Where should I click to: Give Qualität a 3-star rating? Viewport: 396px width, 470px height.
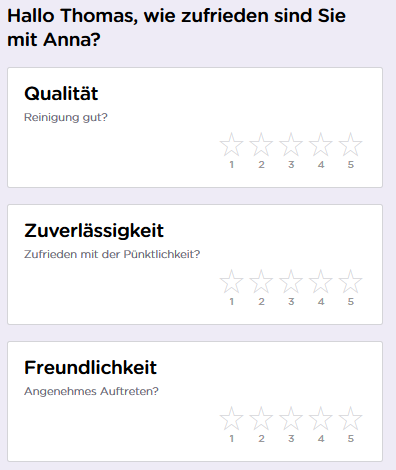pos(291,144)
